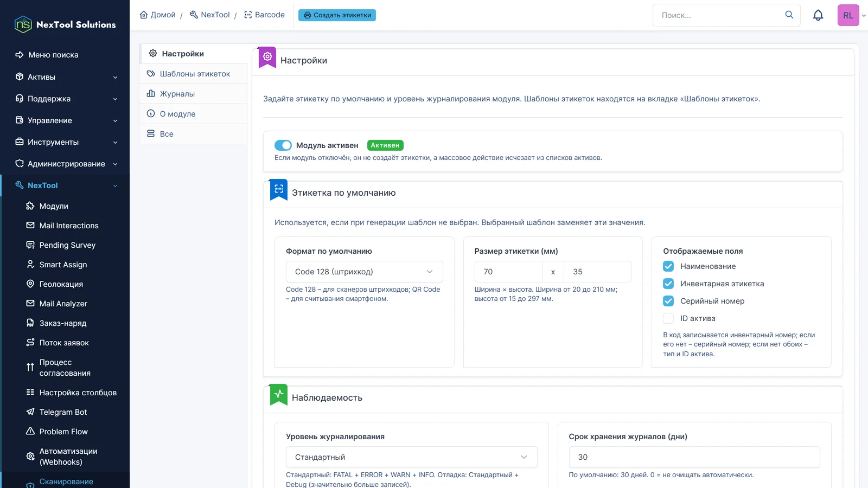Click the search magnifier icon
Image resolution: width=868 pixels, height=488 pixels.
pyautogui.click(x=789, y=15)
